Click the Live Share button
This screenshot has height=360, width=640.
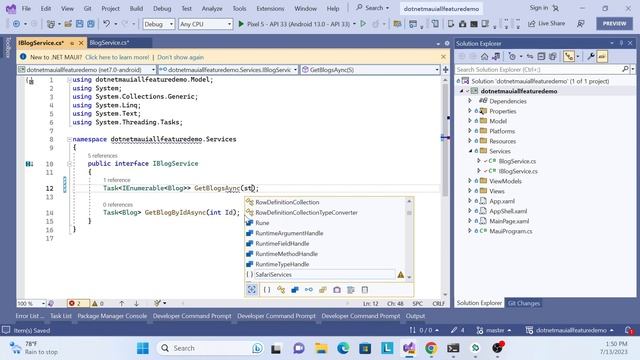click(547, 24)
